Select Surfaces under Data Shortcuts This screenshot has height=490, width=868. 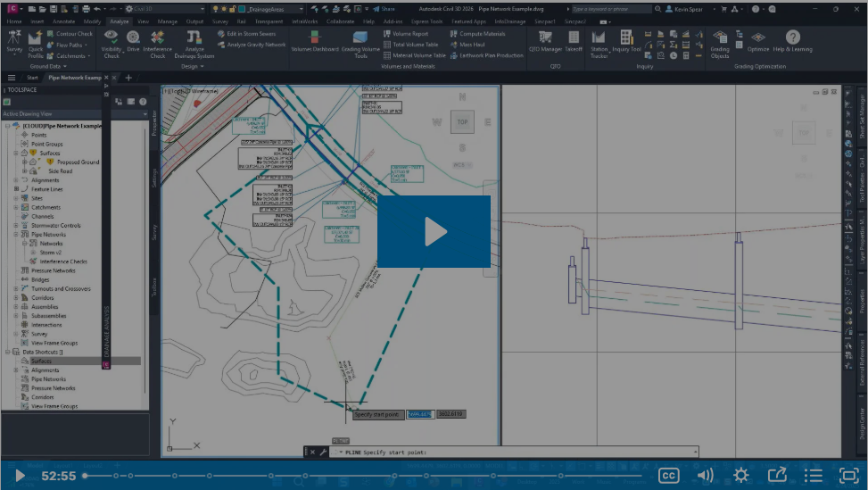point(42,361)
